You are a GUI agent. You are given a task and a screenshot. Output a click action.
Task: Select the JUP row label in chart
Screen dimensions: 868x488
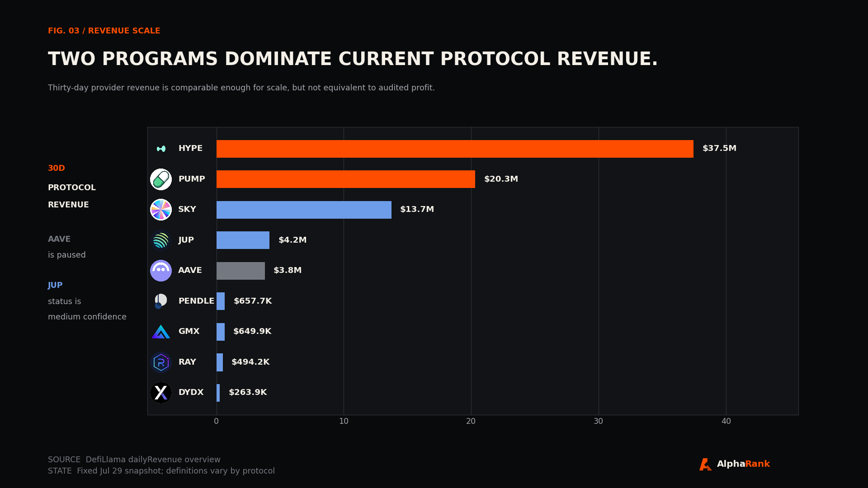coord(186,240)
